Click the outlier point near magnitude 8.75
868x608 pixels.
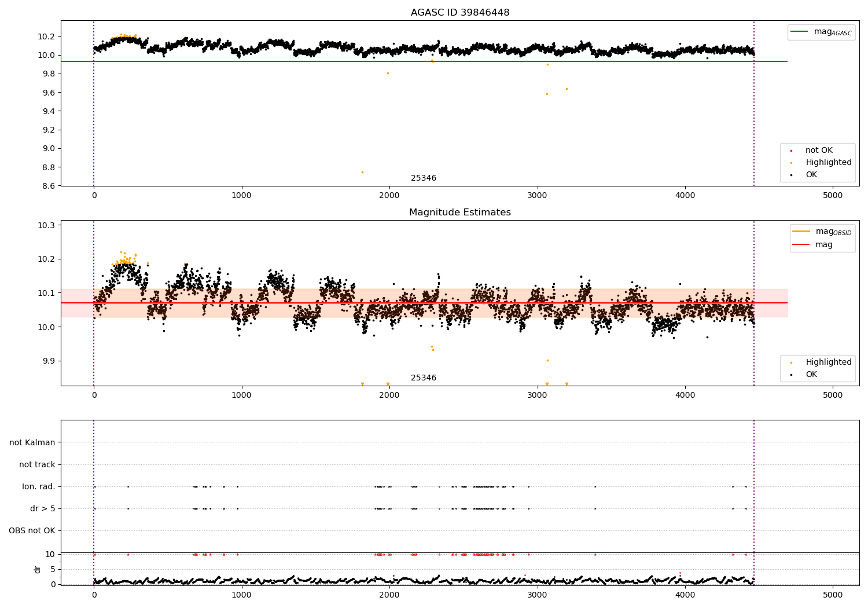tap(362, 172)
